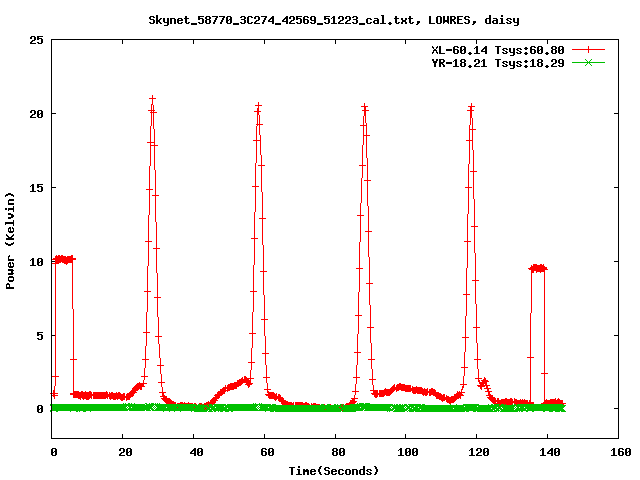Select the 25 tick on Power axis
This screenshot has width=640, height=480.
pyautogui.click(x=36, y=40)
